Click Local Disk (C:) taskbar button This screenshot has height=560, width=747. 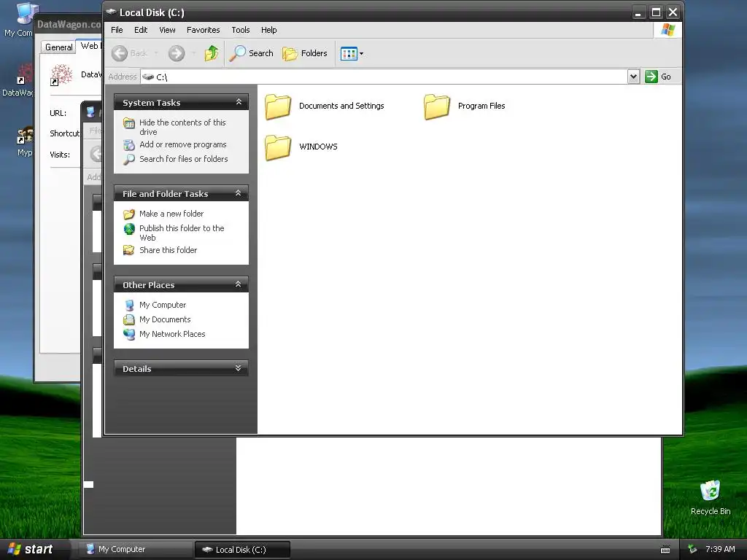(242, 550)
